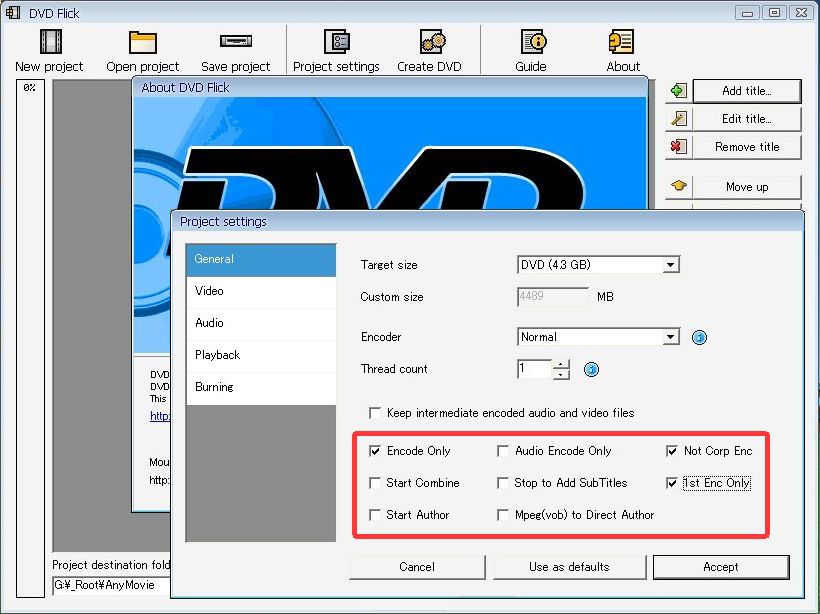
Task: Click the pencil icon beside Edit title
Action: tap(678, 119)
